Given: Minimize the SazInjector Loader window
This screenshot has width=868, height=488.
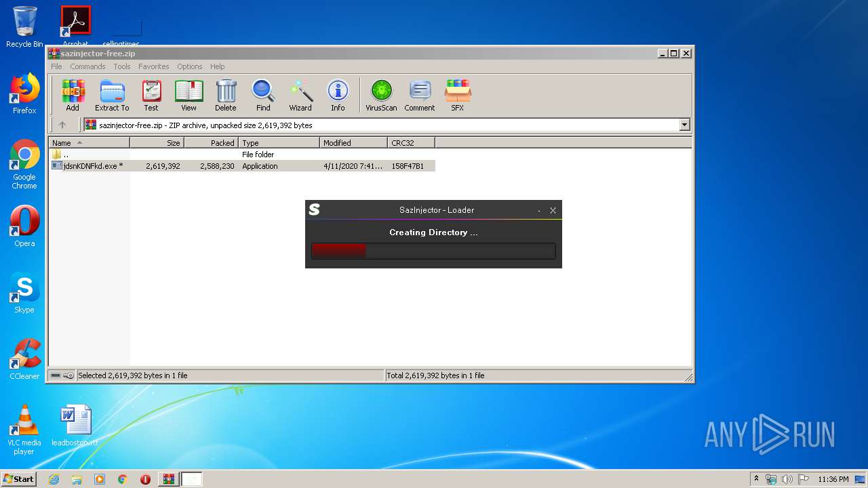Looking at the screenshot, I should pyautogui.click(x=539, y=210).
